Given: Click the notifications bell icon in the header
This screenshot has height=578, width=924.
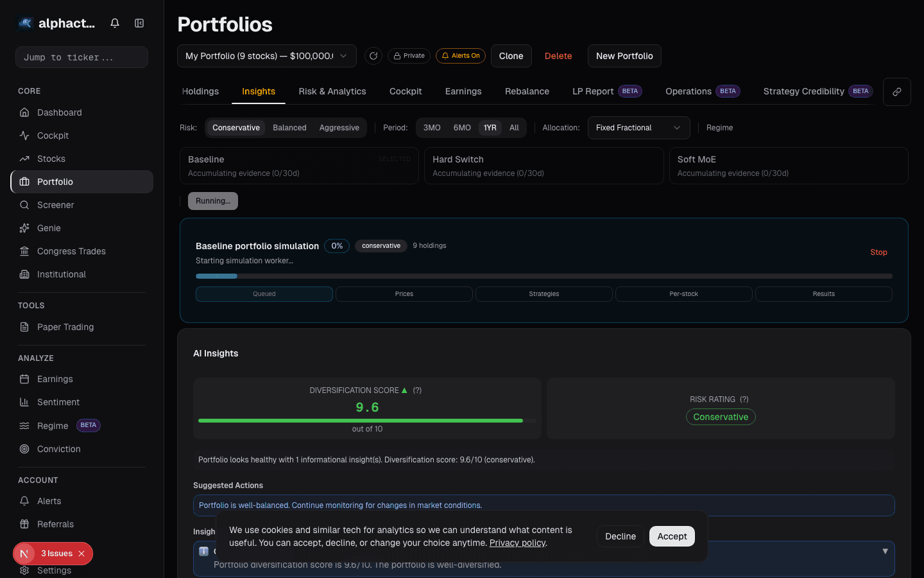Looking at the screenshot, I should (x=114, y=22).
